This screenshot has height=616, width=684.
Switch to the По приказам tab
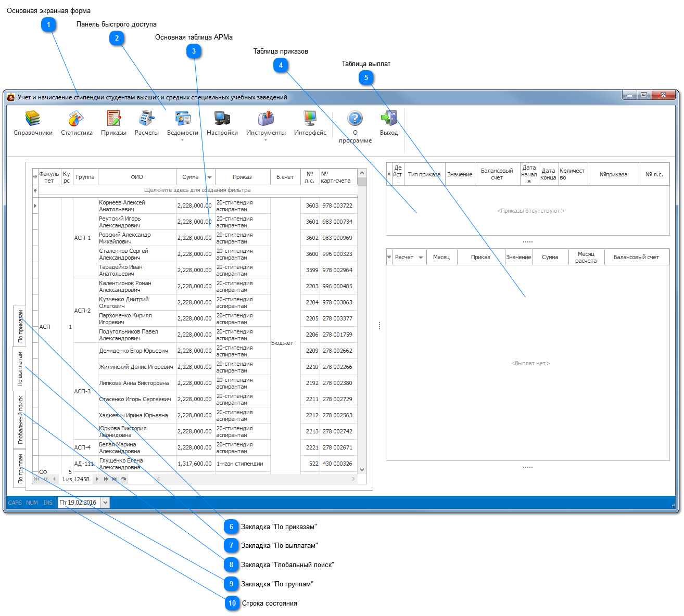pos(20,326)
